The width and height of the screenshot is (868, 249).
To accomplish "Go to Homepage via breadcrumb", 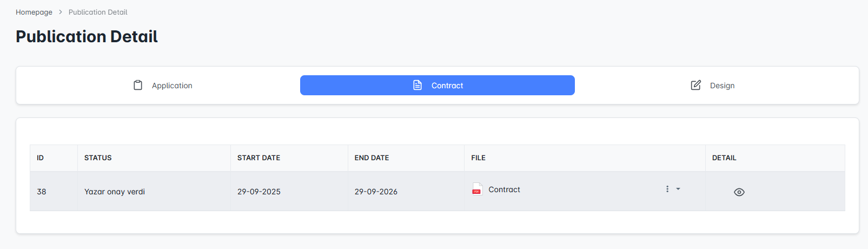I will [x=34, y=12].
